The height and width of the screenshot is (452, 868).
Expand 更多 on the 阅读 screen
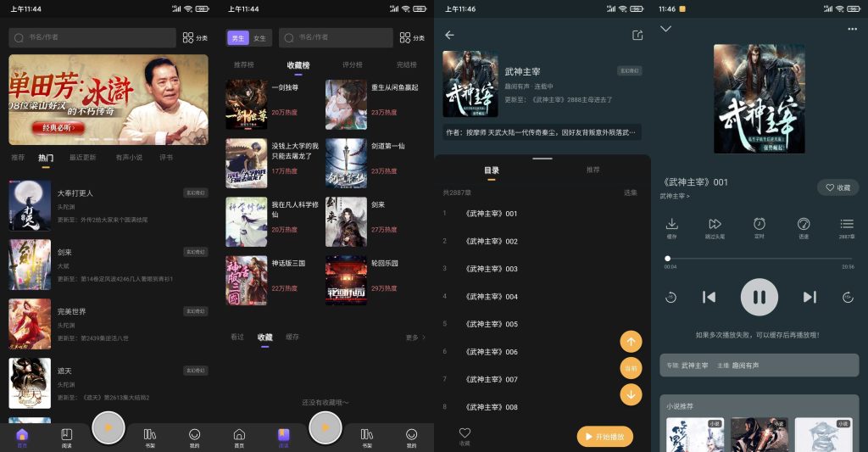pos(415,338)
